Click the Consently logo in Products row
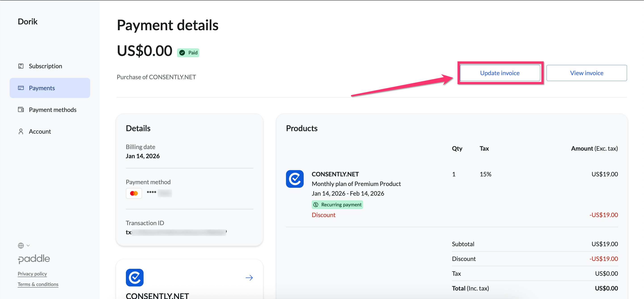 (x=294, y=179)
